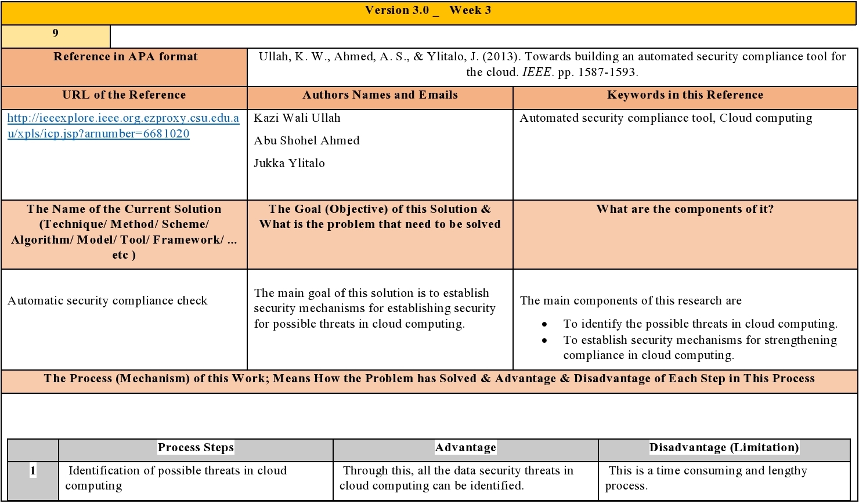
Task: Select the 'Version 3.0 _ Week 3' header
Action: 429,10
